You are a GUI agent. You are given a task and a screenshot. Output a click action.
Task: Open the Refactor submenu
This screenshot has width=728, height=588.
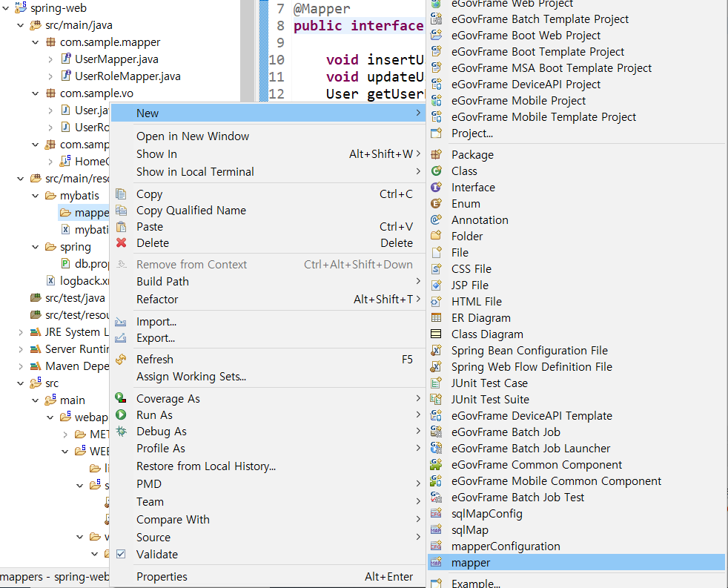pyautogui.click(x=268, y=299)
